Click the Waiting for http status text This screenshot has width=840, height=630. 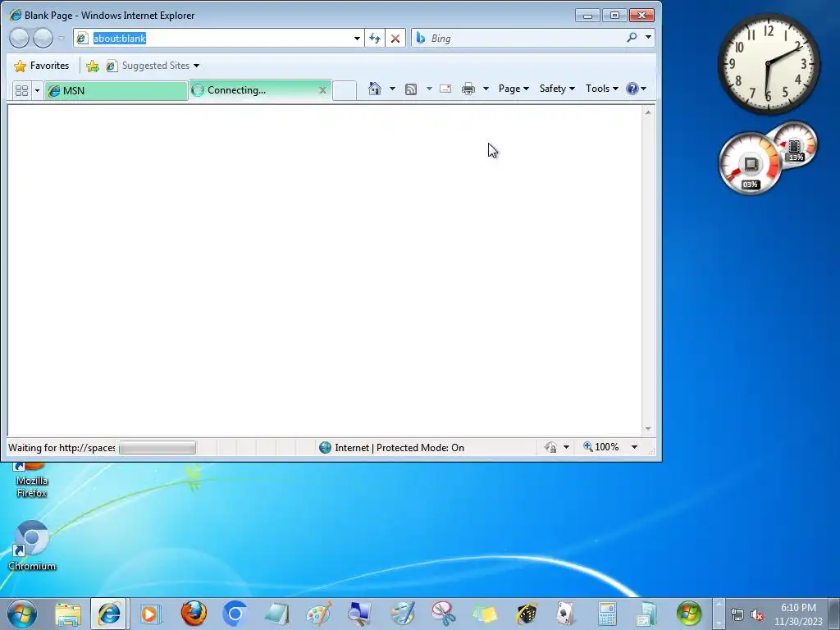[62, 447]
